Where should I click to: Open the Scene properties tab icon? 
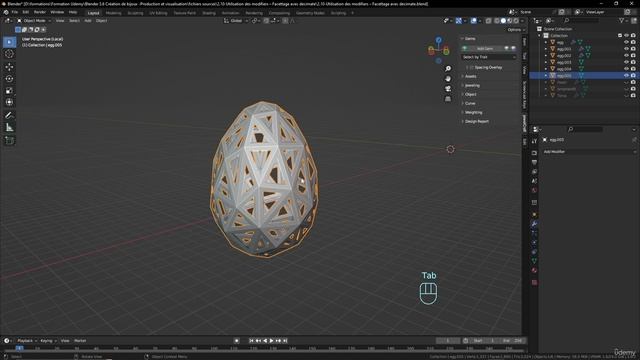[534, 181]
